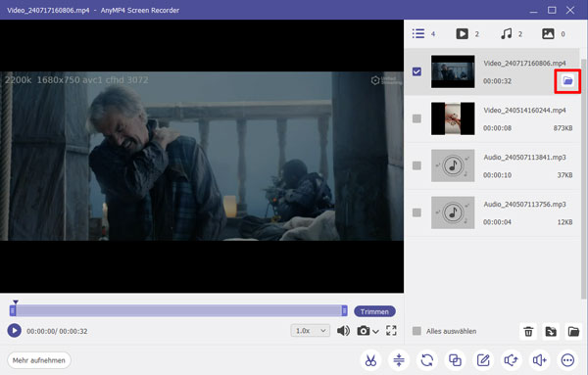Mute the playback volume speaker
Image resolution: width=588 pixels, height=375 pixels.
343,331
